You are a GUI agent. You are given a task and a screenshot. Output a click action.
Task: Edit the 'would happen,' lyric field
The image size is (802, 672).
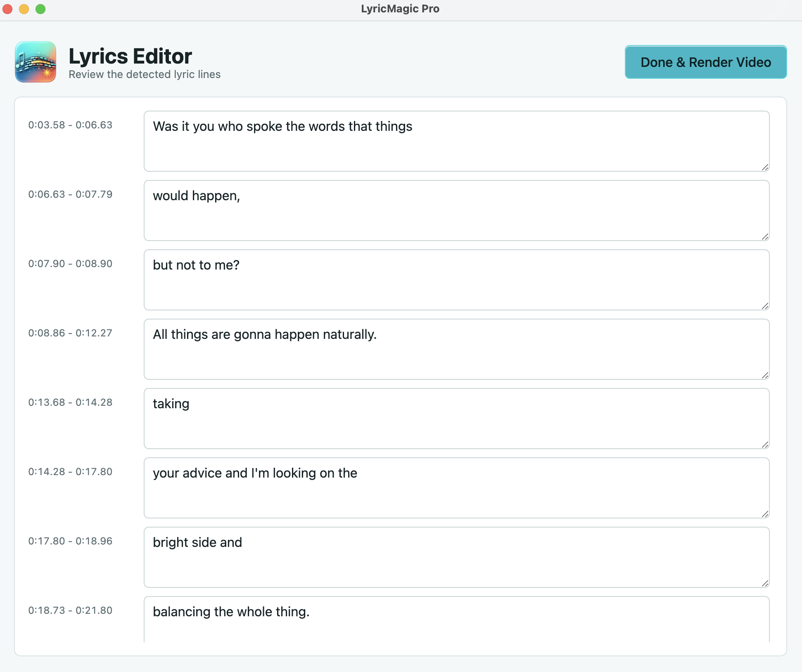coord(456,211)
